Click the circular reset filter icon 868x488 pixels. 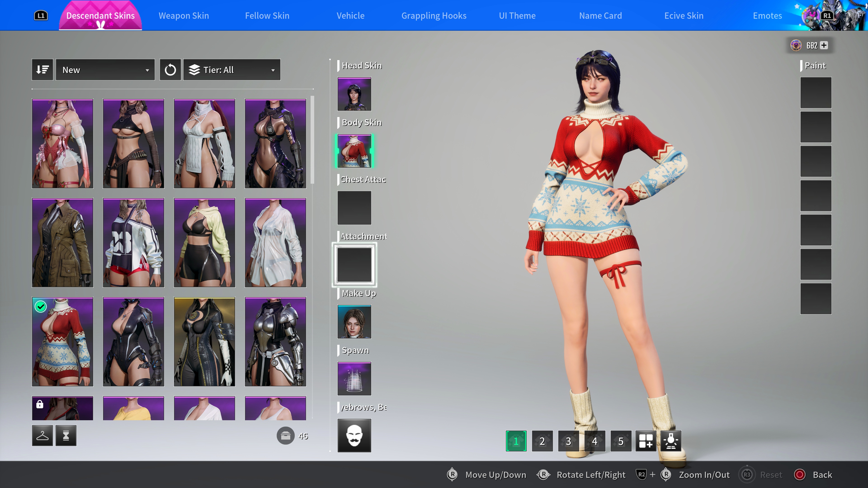[x=170, y=70]
